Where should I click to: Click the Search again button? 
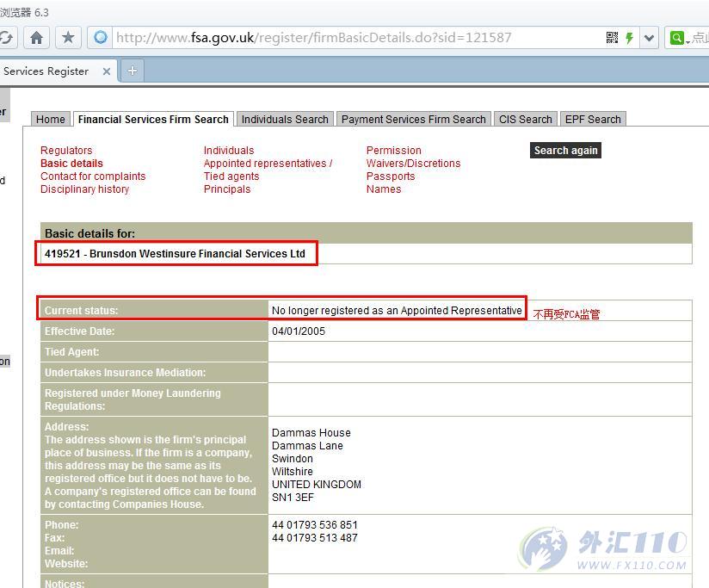[x=565, y=150]
